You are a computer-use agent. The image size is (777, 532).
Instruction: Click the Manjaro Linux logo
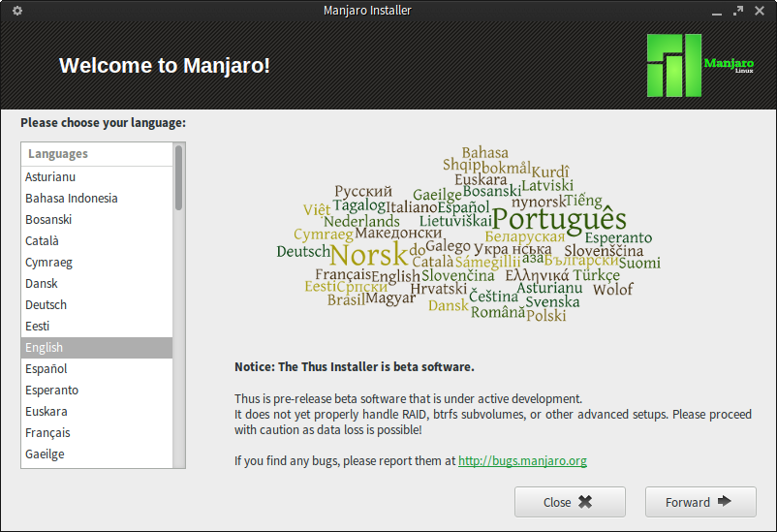pyautogui.click(x=700, y=65)
